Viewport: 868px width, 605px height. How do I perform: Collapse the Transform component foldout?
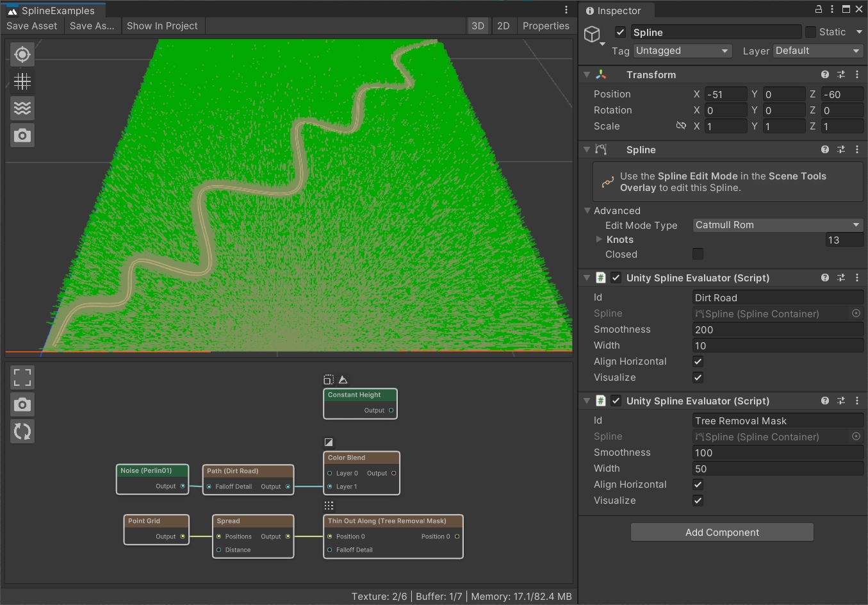pyautogui.click(x=587, y=75)
